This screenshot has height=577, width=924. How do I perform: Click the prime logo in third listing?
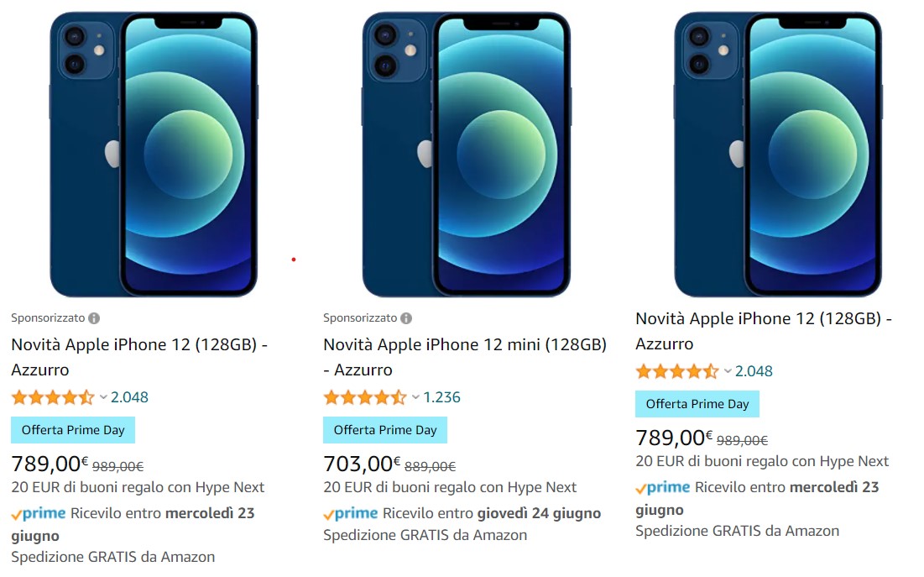pos(663,488)
